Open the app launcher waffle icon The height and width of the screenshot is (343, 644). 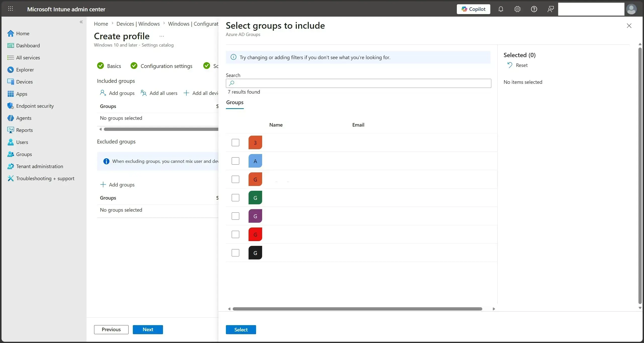click(11, 9)
